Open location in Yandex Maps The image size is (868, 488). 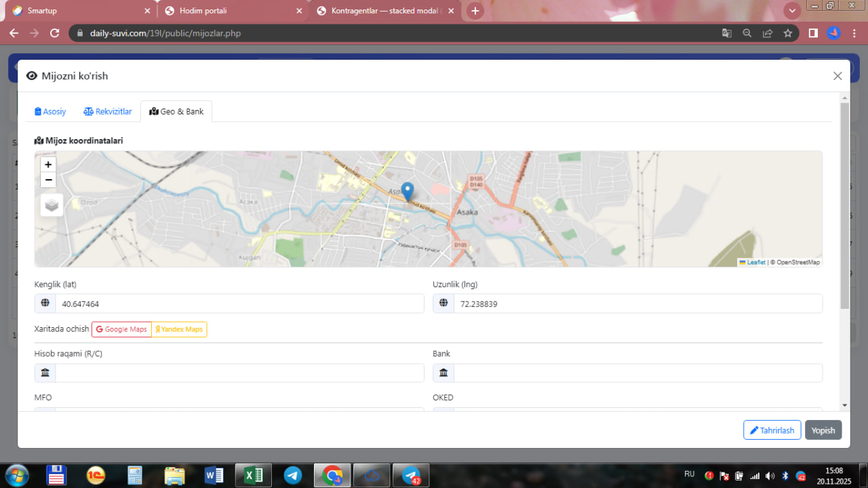click(x=179, y=329)
